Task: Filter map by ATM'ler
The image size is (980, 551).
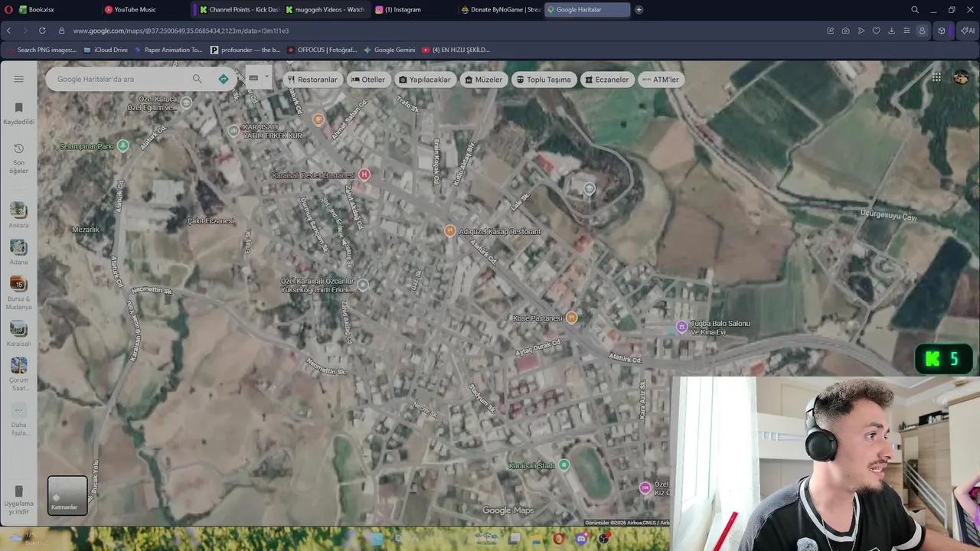Action: click(x=660, y=80)
